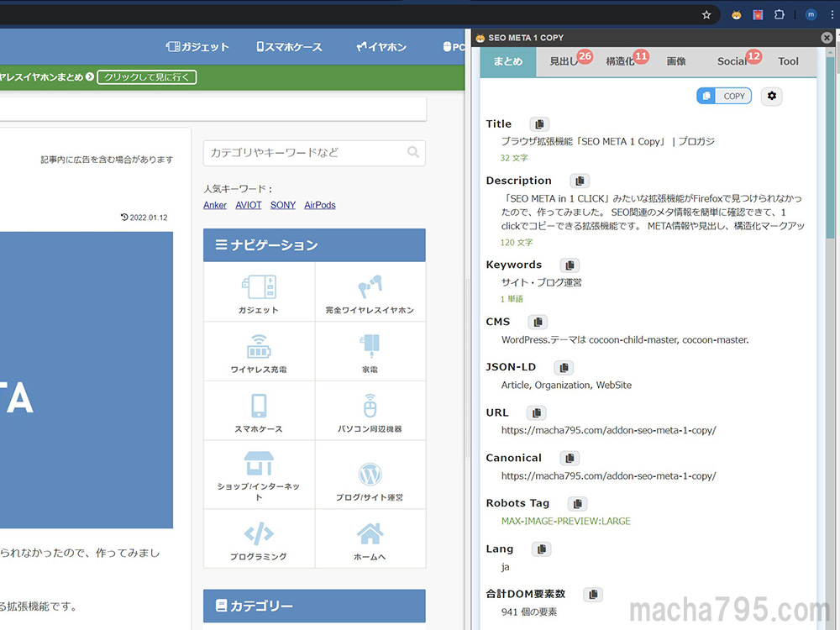The image size is (840, 630).
Task: Open the extension settings gear
Action: [771, 96]
